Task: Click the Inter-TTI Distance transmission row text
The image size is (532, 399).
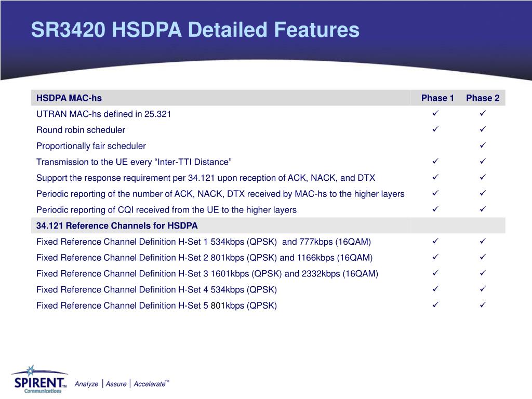Action: pyautogui.click(x=134, y=162)
